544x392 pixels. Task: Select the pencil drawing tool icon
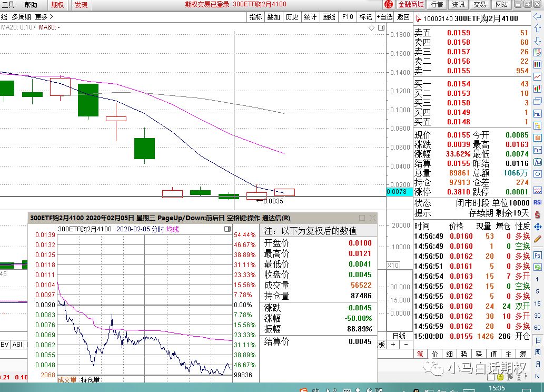pos(537,239)
